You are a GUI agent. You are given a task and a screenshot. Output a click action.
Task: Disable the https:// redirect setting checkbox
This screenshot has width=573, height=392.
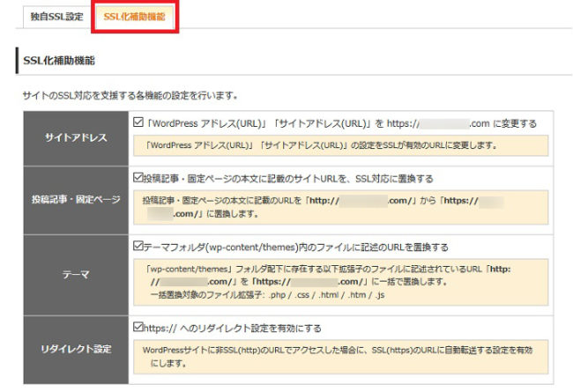click(x=138, y=327)
